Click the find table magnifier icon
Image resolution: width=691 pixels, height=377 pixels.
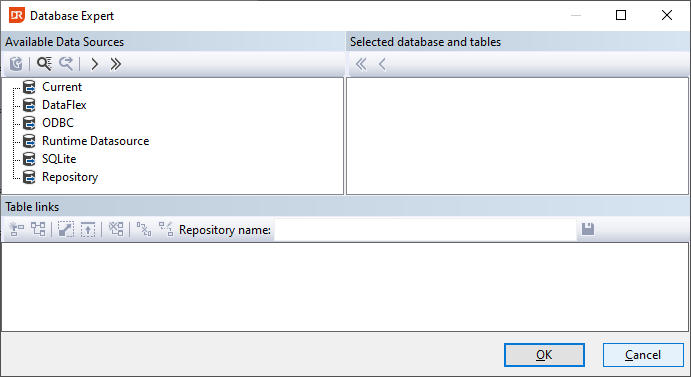coord(44,64)
